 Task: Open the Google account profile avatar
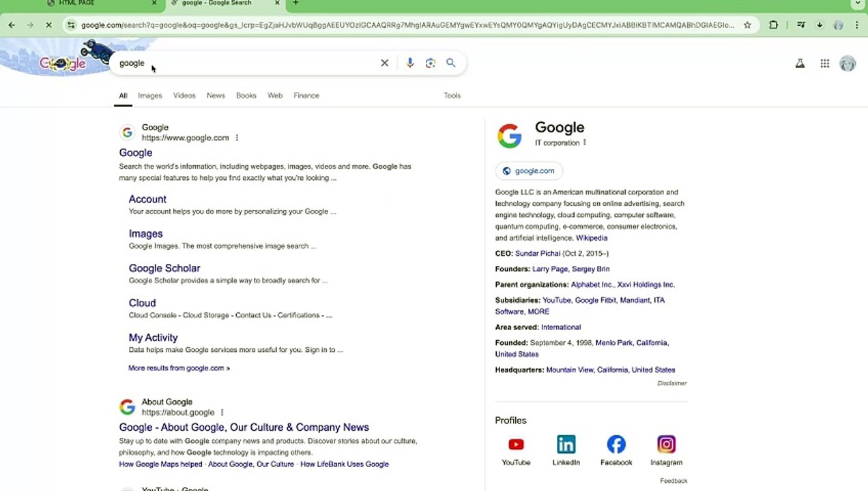point(848,63)
